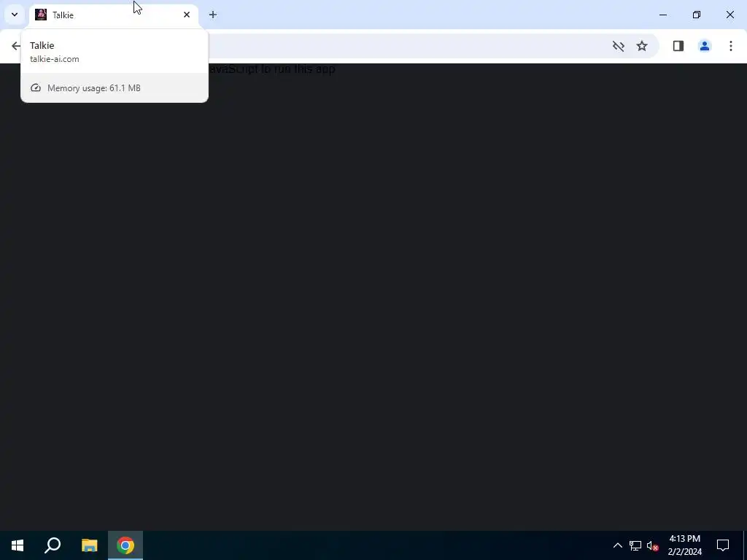The width and height of the screenshot is (747, 560).
Task: Open the Windows Start menu
Action: [18, 545]
